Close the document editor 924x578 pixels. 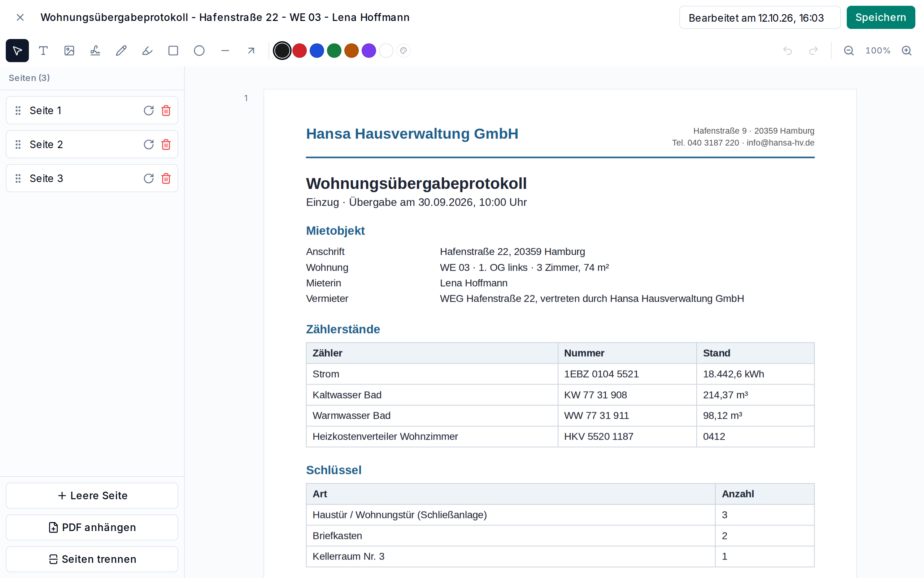(20, 17)
